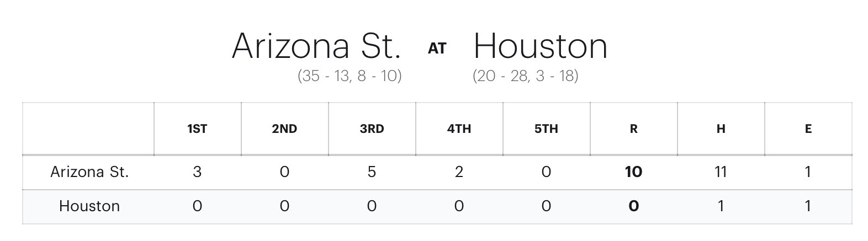Click Arizona St. hits value 11
868x241 pixels.
tap(721, 172)
